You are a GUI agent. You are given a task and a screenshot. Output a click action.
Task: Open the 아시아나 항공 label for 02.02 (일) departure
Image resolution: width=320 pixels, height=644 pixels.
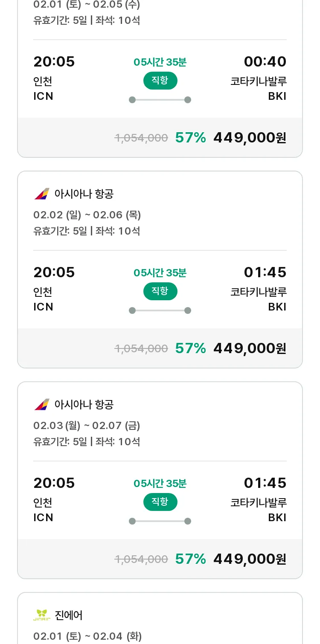click(x=84, y=194)
